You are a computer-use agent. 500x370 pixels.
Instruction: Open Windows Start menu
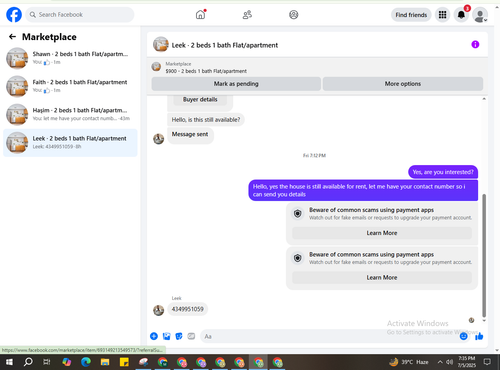click(9, 362)
